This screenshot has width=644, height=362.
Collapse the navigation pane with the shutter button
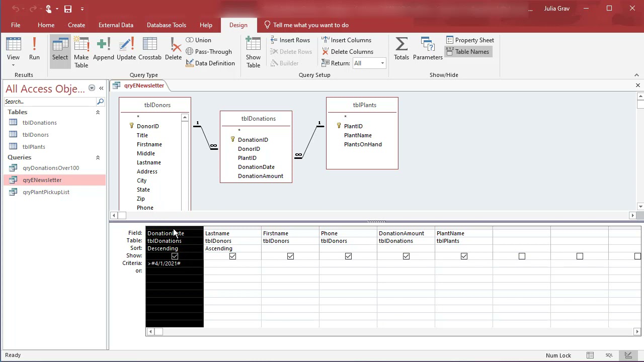[x=101, y=88]
